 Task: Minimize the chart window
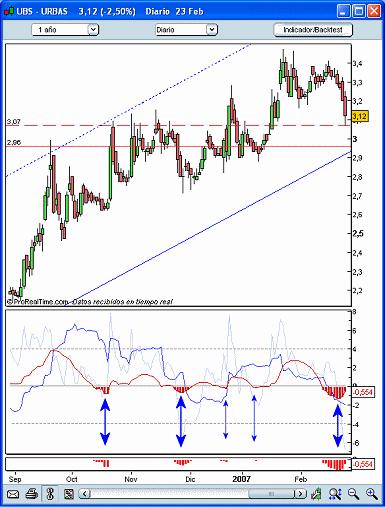(344, 11)
